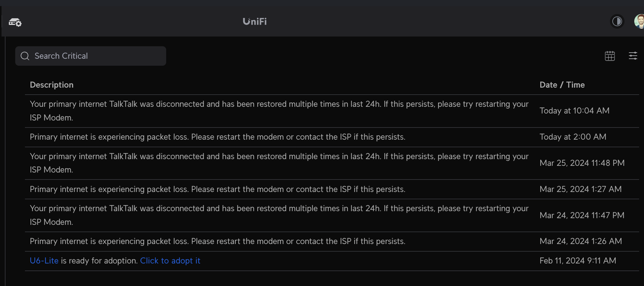Click the 'Today at 10:04 AM' timestamp
Screen dimensions: 644x286
tap(574, 111)
